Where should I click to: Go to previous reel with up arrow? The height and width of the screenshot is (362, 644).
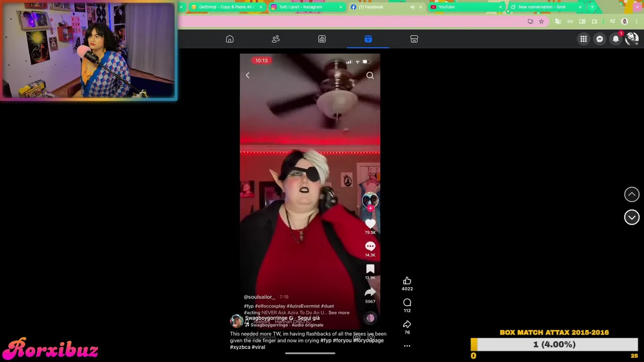[632, 195]
